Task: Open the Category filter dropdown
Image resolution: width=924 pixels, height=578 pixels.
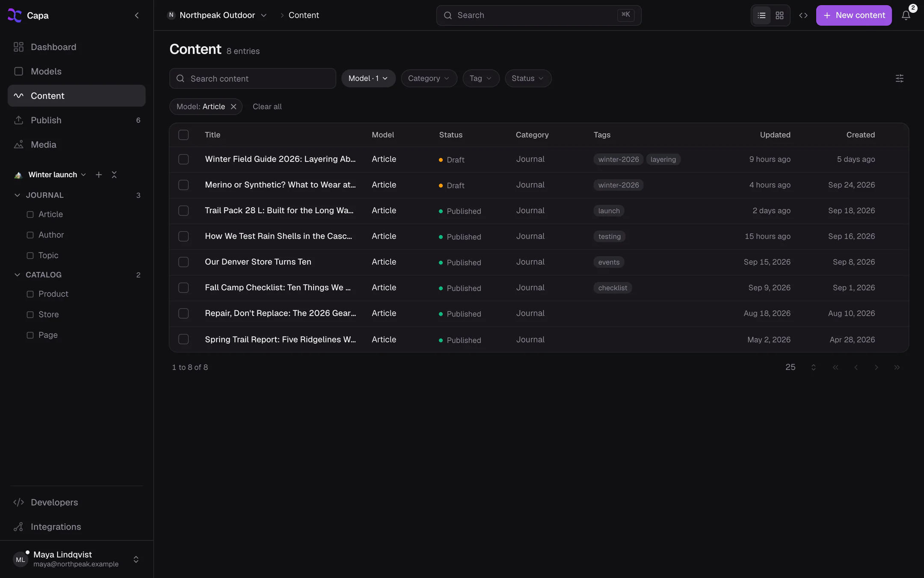Action: 429,78
